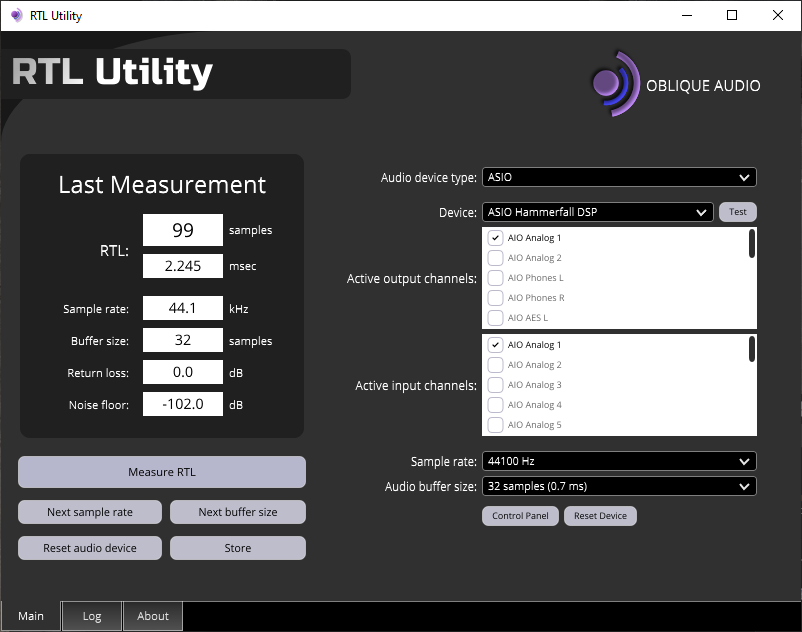Open the ASIO Control Panel button

(x=520, y=516)
